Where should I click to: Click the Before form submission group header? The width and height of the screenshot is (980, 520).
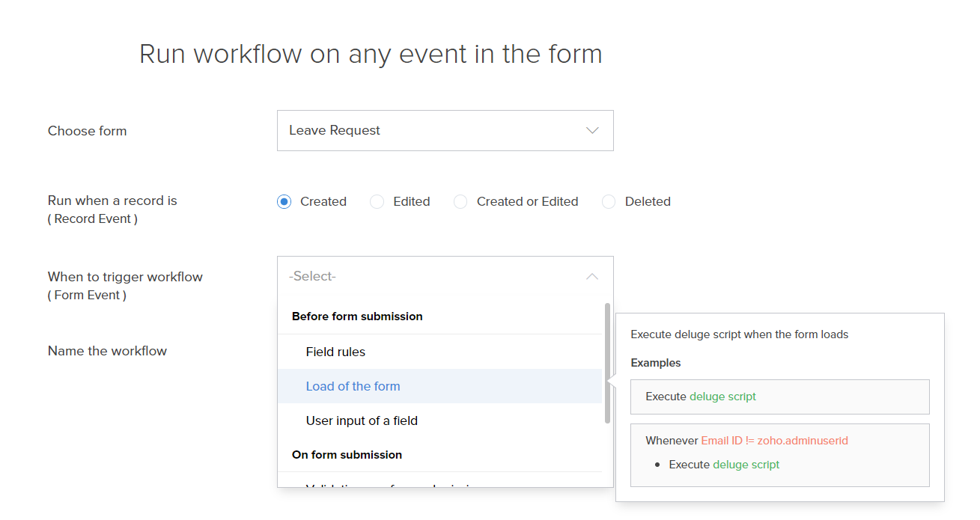pos(357,316)
